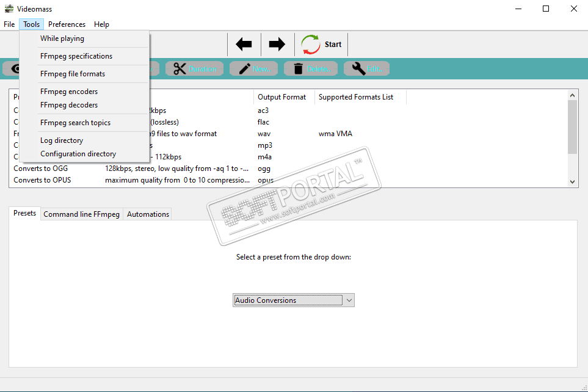Click the mp3 output format cell
Image resolution: width=588 pixels, height=392 pixels.
pos(265,145)
